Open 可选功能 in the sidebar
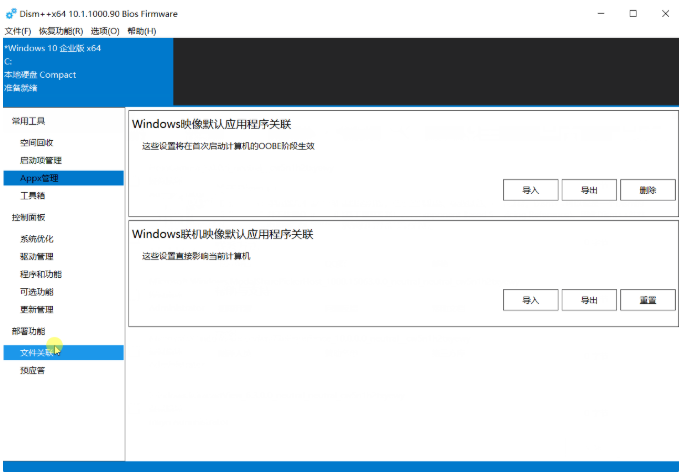681x472 pixels. click(63, 292)
